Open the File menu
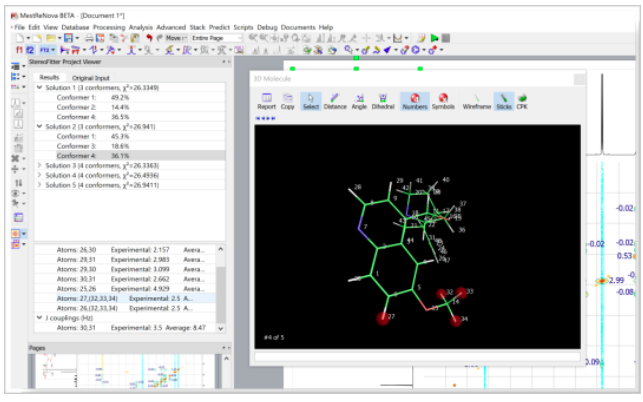This screenshot has width=643, height=402. point(19,27)
